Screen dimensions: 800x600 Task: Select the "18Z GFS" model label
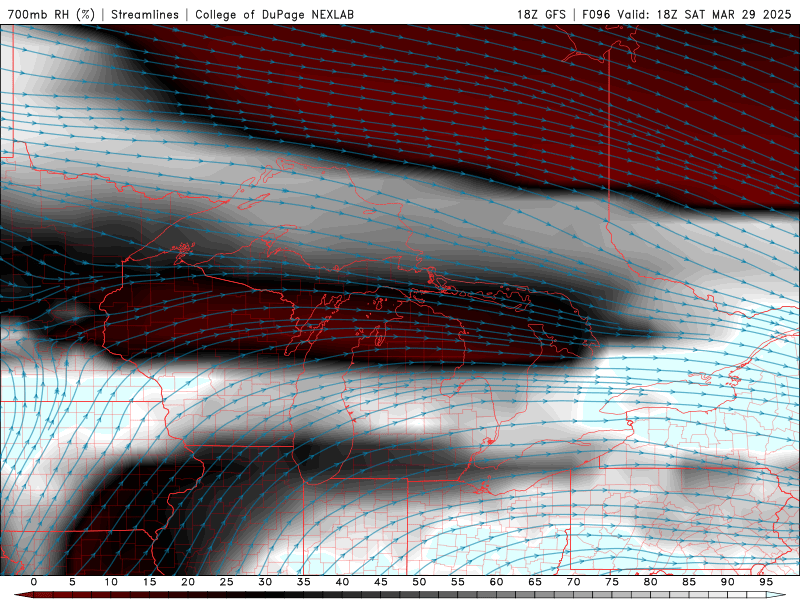[x=541, y=14]
